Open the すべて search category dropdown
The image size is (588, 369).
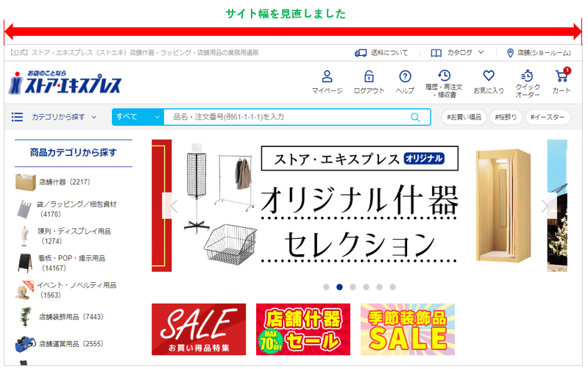coord(138,117)
